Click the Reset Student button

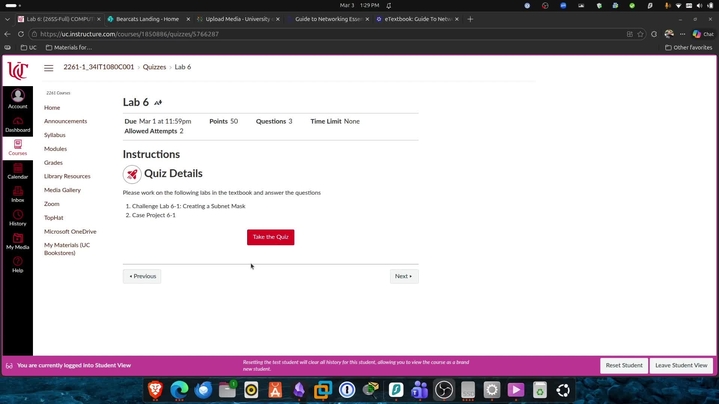(x=624, y=365)
